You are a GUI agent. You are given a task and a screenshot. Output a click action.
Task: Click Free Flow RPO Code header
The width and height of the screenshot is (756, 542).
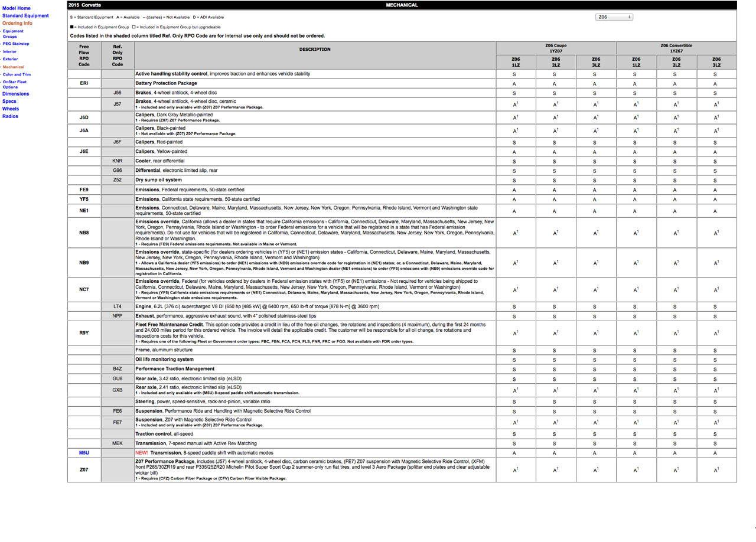(84, 55)
